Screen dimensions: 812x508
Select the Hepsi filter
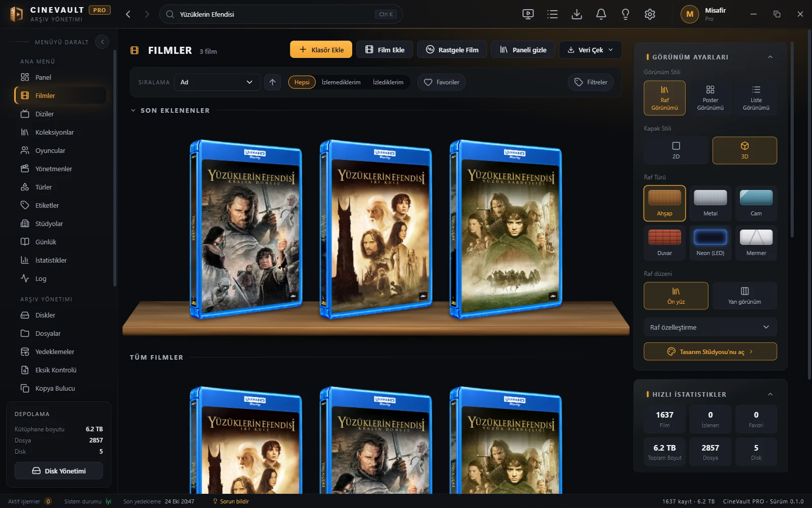coord(302,82)
